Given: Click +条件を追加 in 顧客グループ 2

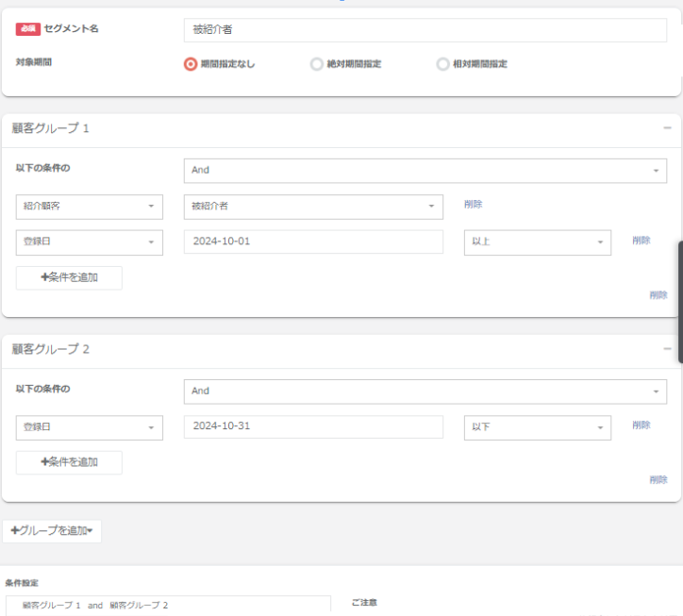Looking at the screenshot, I should tap(69, 462).
